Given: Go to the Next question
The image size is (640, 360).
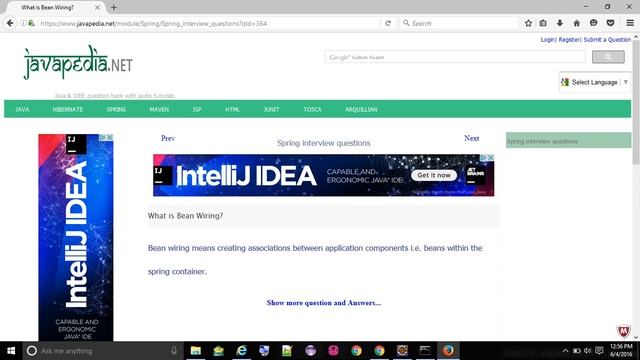Looking at the screenshot, I should coord(471,138).
